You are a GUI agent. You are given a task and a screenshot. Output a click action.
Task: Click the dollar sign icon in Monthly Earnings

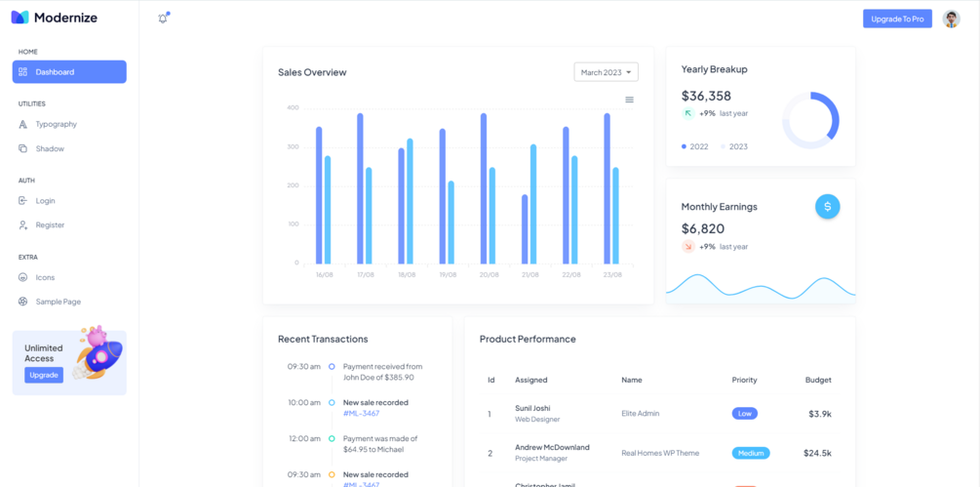828,206
